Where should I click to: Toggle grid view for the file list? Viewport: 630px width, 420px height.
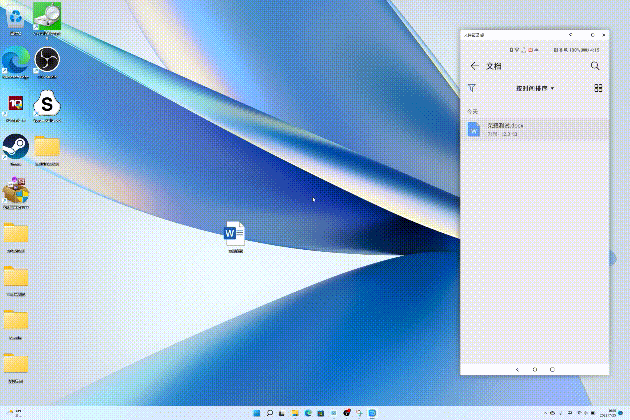pos(598,88)
